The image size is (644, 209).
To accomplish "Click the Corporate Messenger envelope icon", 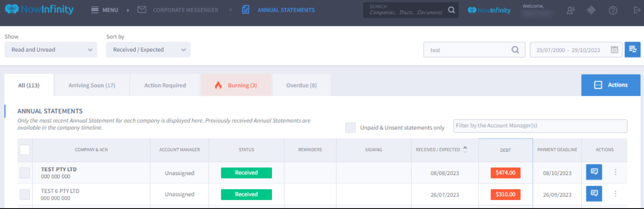I will pyautogui.click(x=141, y=10).
